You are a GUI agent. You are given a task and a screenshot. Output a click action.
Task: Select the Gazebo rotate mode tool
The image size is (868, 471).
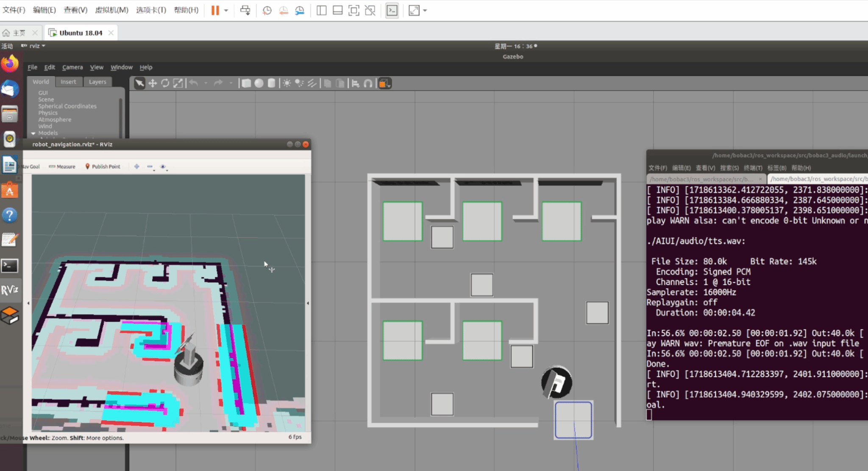[x=165, y=84]
